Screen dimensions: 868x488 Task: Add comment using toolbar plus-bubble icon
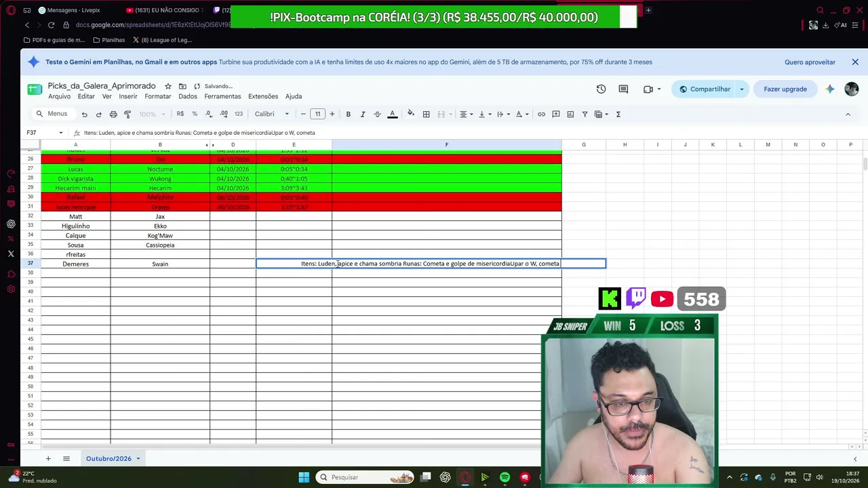click(556, 115)
